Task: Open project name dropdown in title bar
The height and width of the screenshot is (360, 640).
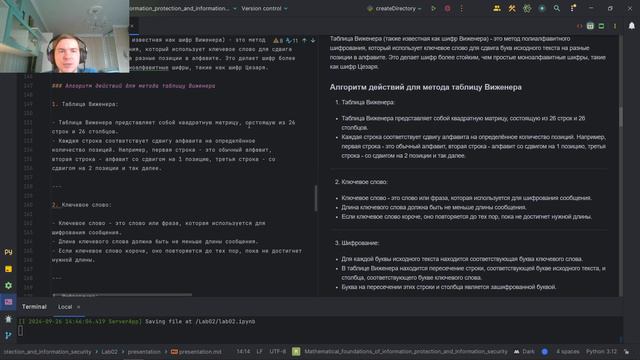Action: click(183, 9)
